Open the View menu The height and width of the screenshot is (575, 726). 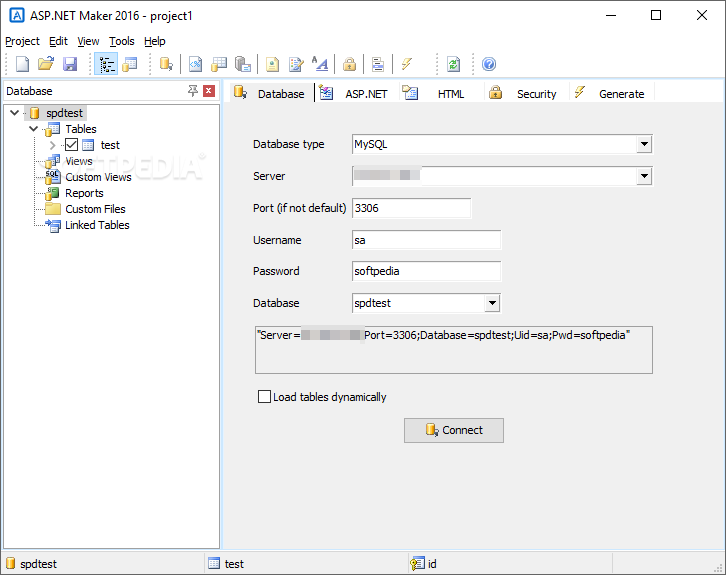tap(88, 41)
